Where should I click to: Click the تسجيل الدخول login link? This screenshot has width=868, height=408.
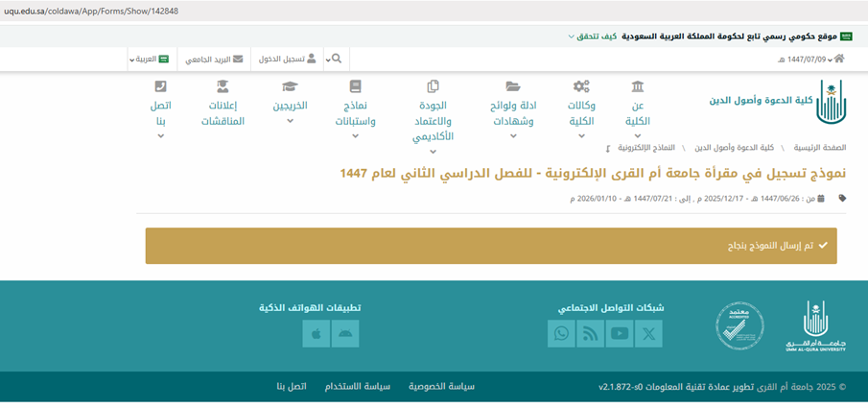pos(282,60)
